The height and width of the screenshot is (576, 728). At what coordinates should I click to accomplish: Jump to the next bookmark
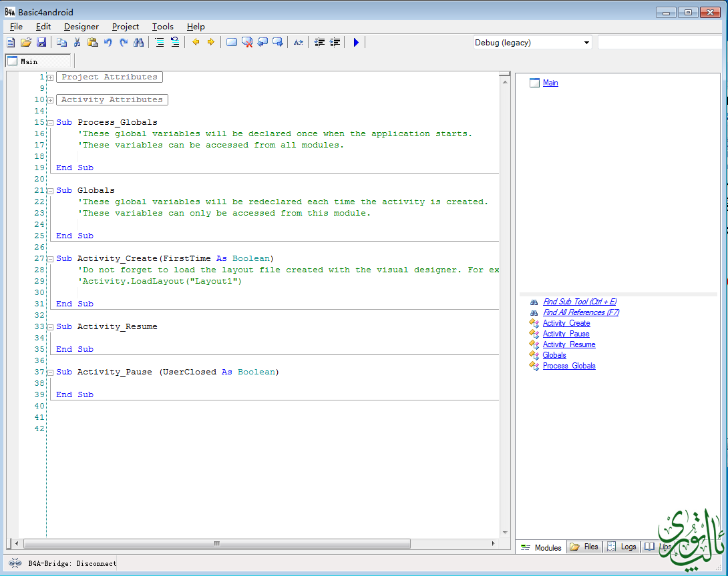click(278, 42)
